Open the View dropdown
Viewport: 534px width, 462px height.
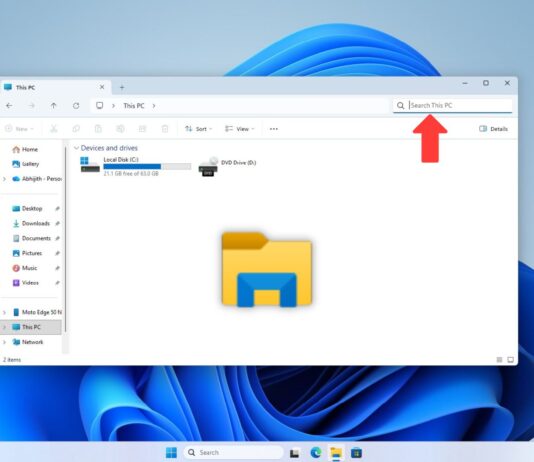point(240,129)
